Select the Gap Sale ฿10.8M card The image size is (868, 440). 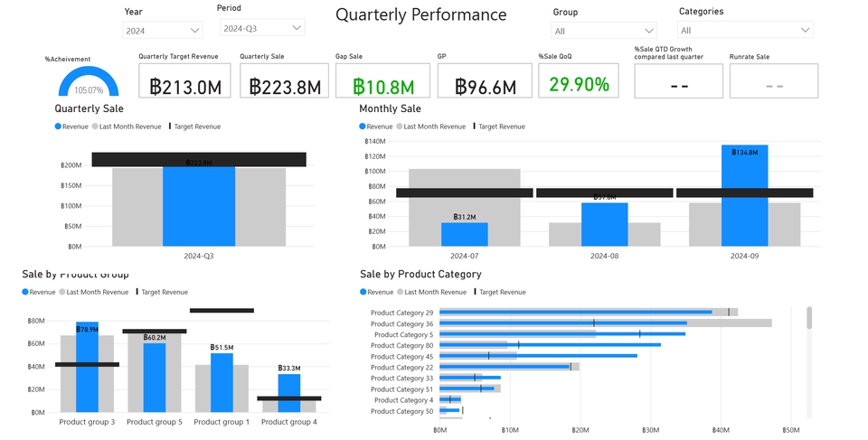[x=382, y=80]
